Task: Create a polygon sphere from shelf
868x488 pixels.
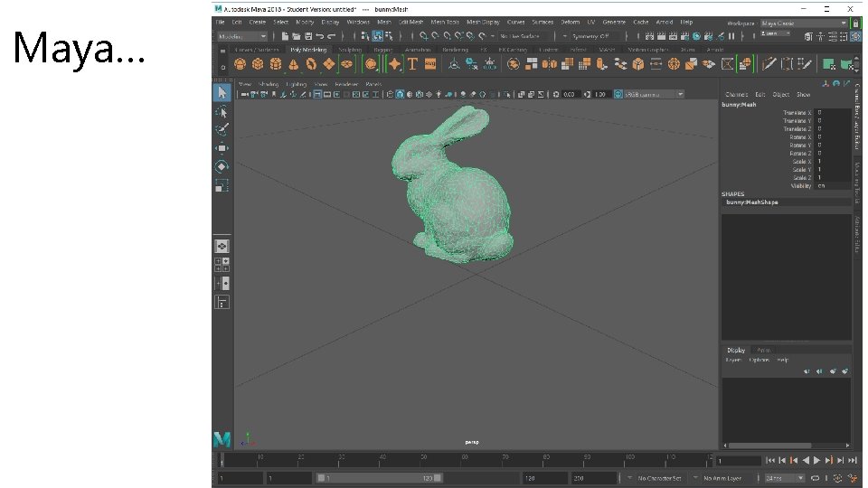Action: [241, 64]
